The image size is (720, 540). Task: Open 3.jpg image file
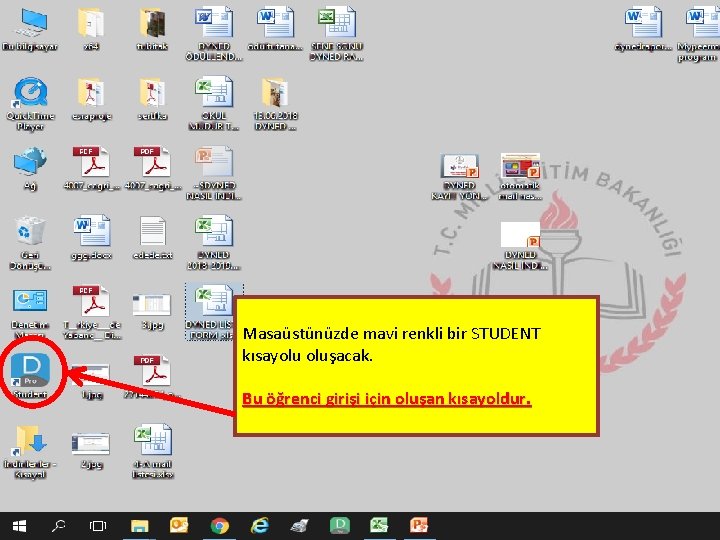(x=152, y=305)
